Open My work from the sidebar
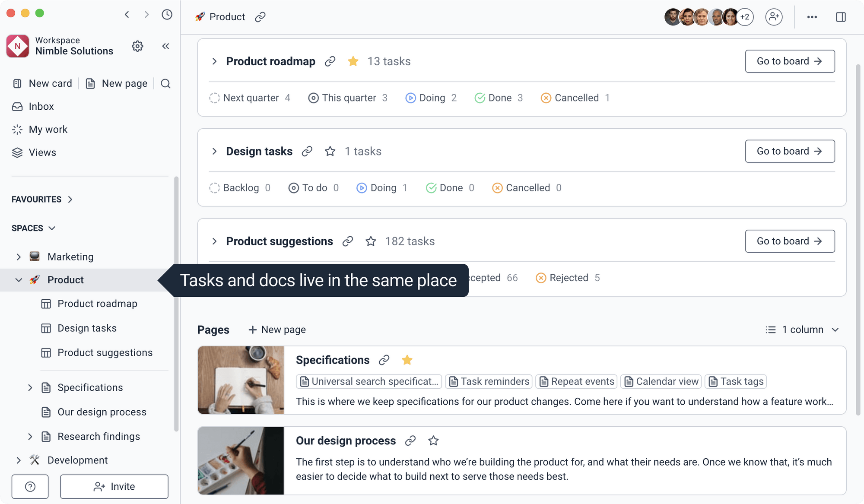This screenshot has height=504, width=864. tap(48, 129)
